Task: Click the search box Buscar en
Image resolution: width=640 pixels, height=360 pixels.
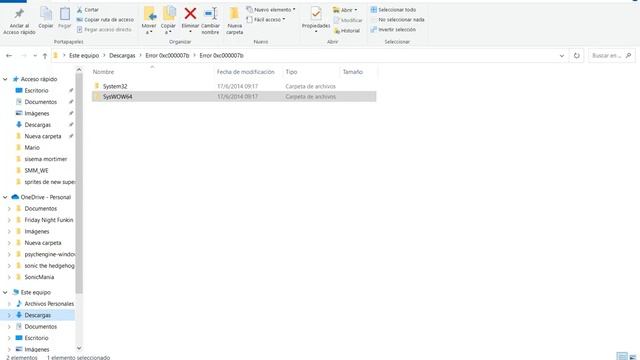Action: point(611,56)
